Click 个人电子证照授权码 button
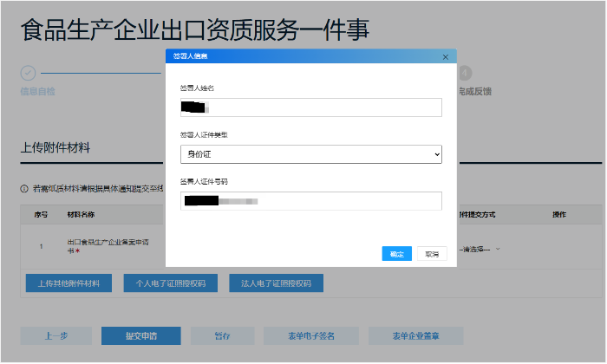This screenshot has width=607, height=364. [x=170, y=283]
